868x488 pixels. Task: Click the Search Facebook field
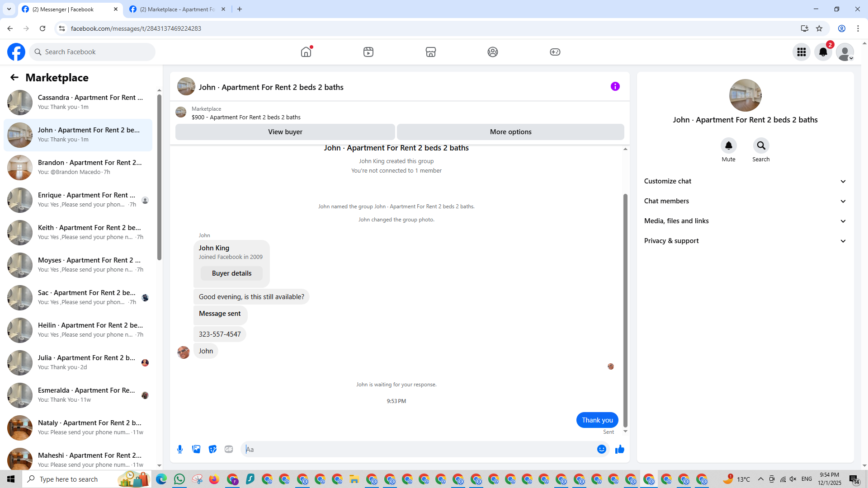coord(92,52)
